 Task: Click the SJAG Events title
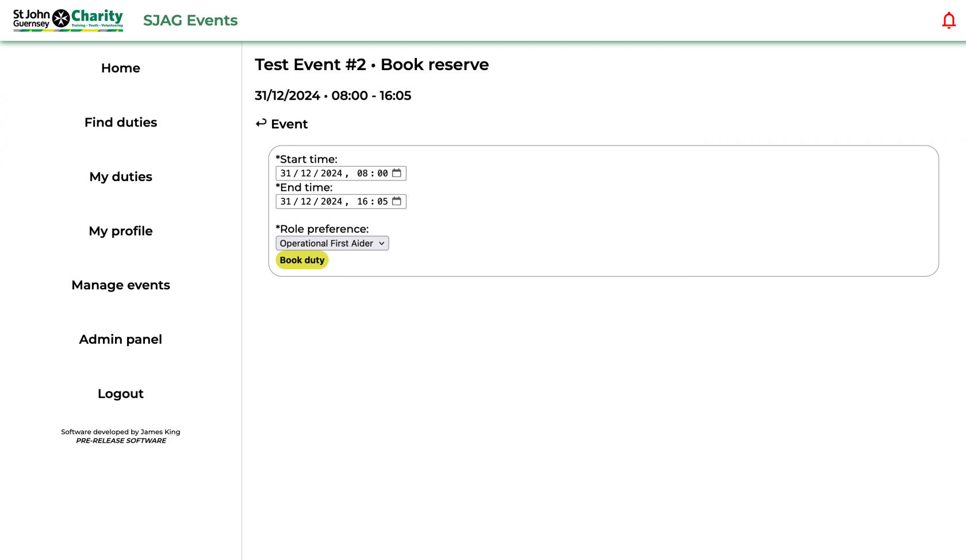pos(190,20)
